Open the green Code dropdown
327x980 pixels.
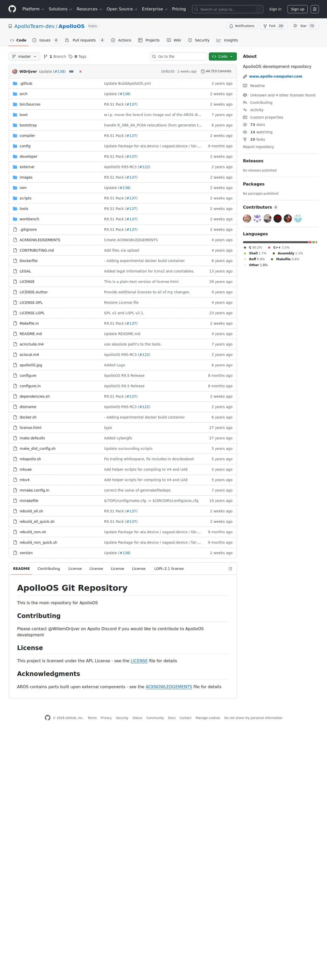coord(223,57)
